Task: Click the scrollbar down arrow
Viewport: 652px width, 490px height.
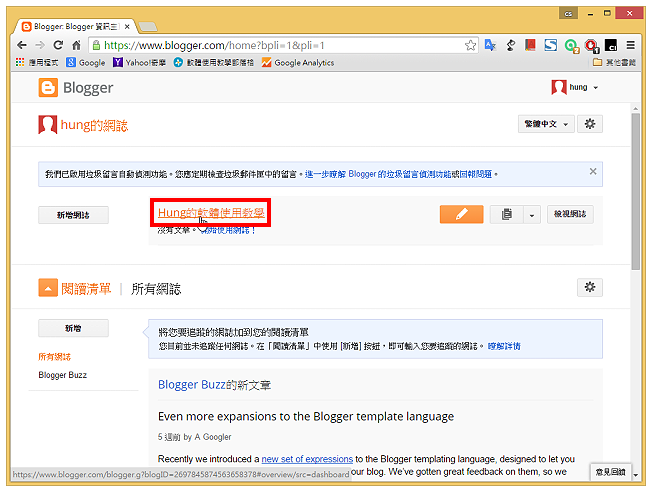Action: point(635,475)
